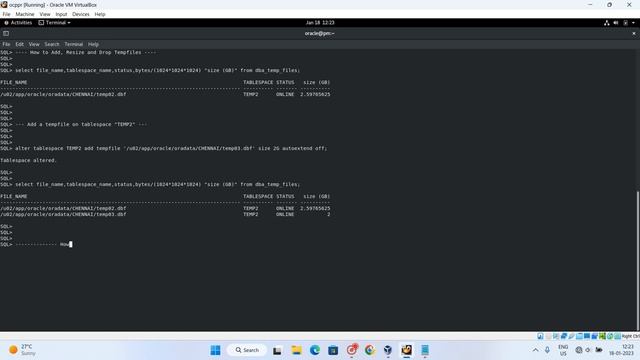Click the terminal vertical scrollbar thumb
640x360 pixels.
click(x=638, y=260)
